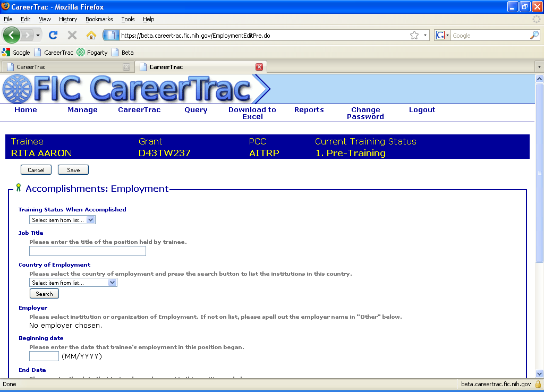Go to Home in site navigation
This screenshot has width=544, height=392.
tap(25, 109)
